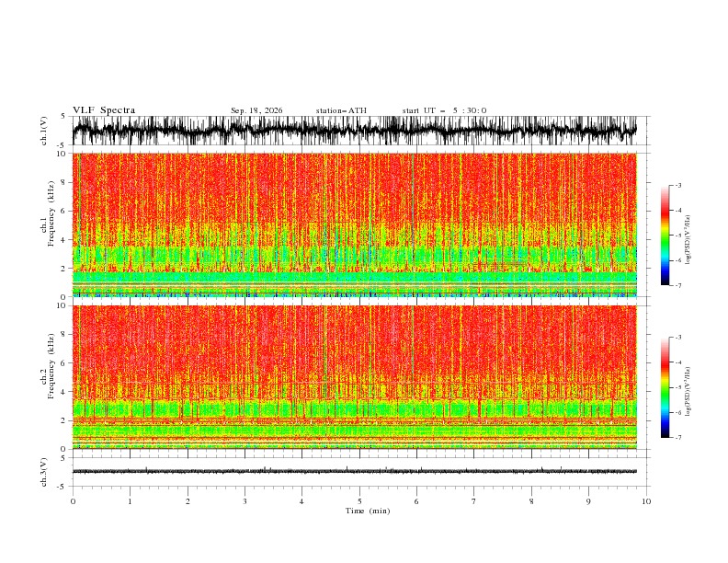The height and width of the screenshot is (563, 728).
Task: Click the start UT time label
Action: [444, 110]
